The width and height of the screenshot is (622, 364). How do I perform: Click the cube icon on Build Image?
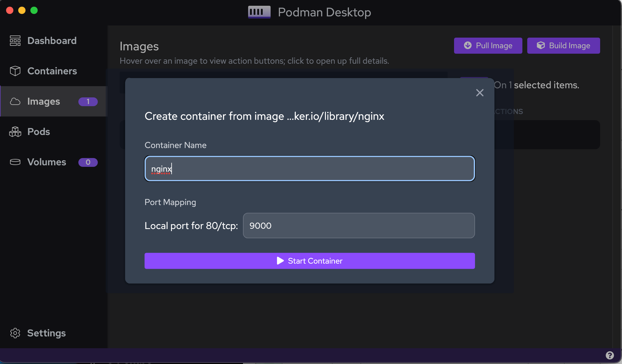[x=541, y=45]
